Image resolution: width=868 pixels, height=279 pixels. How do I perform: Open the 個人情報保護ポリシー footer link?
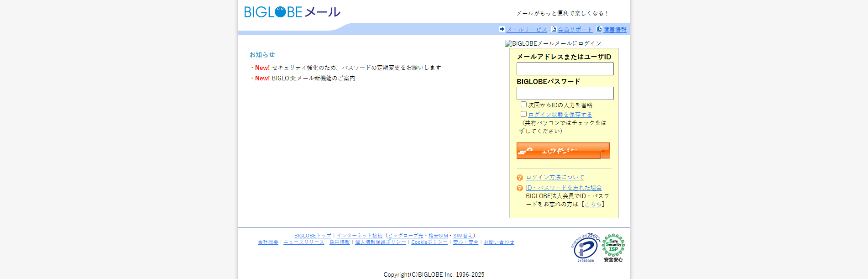[381, 242]
